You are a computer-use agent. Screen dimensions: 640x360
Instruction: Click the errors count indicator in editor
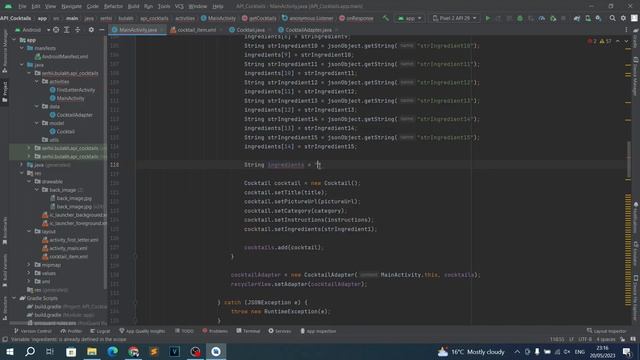point(592,41)
